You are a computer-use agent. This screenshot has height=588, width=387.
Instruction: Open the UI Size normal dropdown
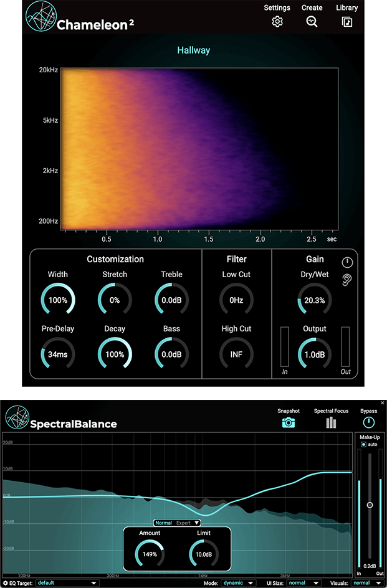click(x=303, y=583)
